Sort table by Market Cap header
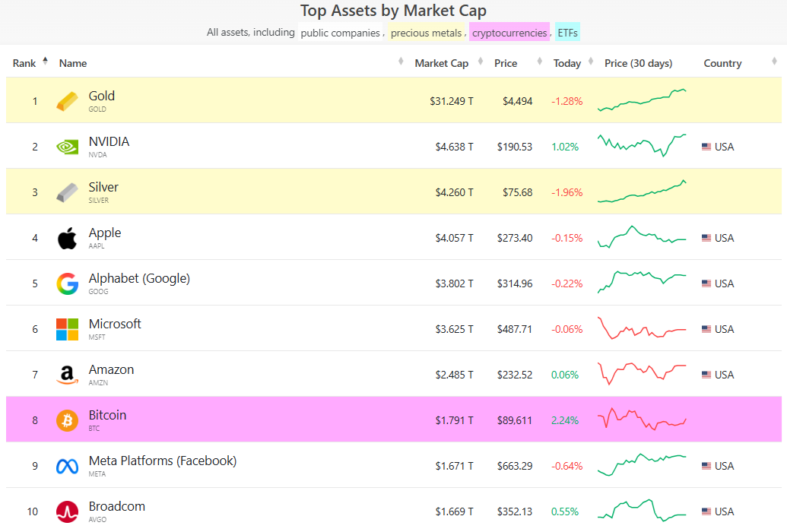This screenshot has height=532, width=787. 441,63
